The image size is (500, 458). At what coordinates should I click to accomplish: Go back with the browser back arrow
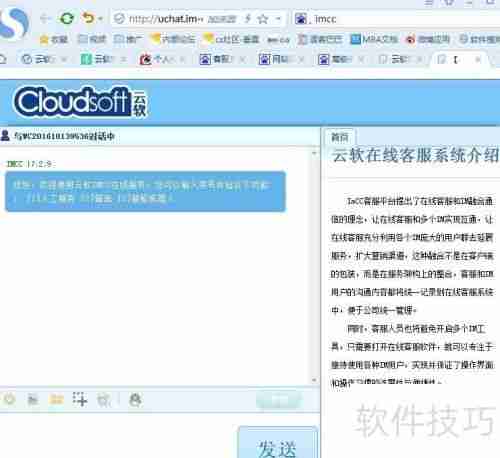click(x=45, y=18)
